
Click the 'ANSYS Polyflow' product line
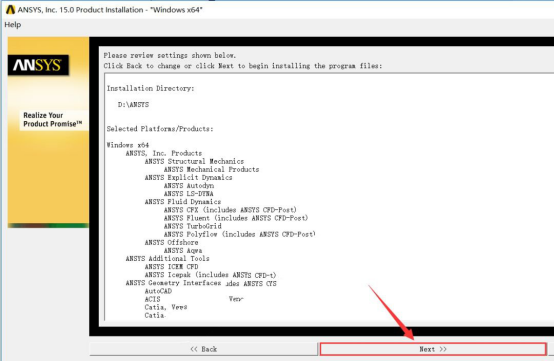[240, 234]
